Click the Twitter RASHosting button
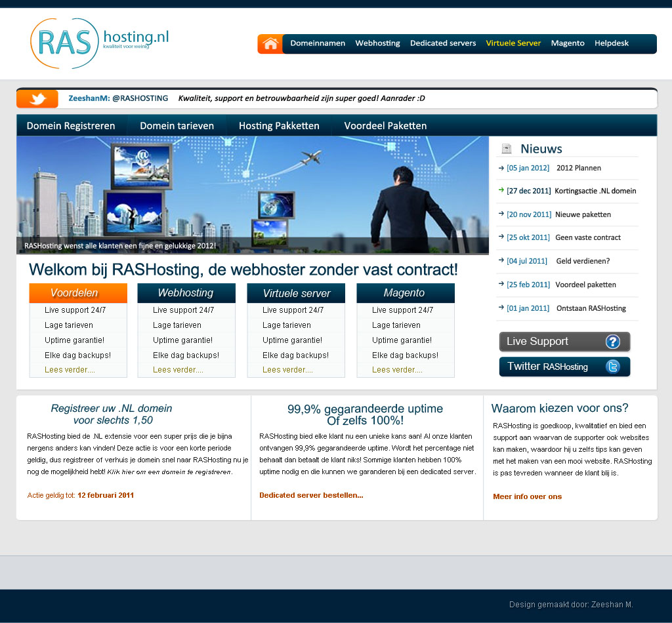Viewport: 672px width, 623px height. click(564, 367)
